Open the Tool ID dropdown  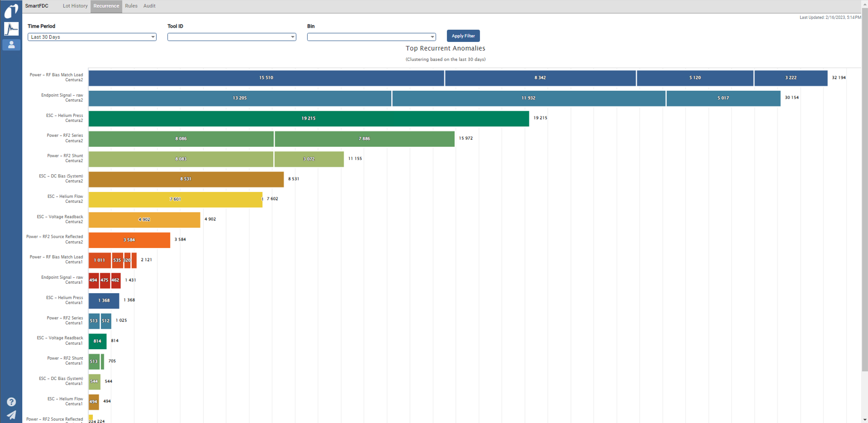(x=231, y=37)
